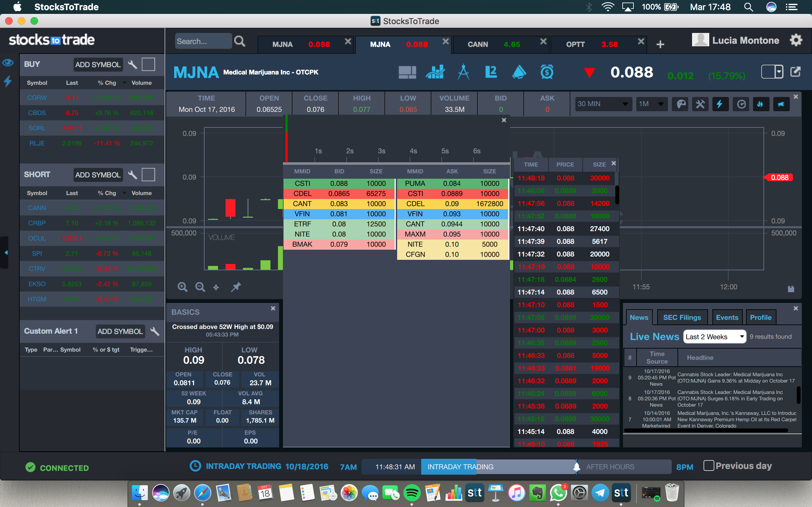Click the compass drawing tool icon
Viewport: 812px width, 507px height.
coord(463,72)
